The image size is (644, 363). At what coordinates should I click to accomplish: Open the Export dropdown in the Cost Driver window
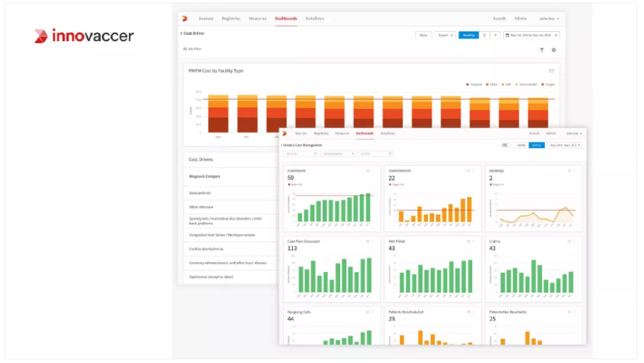[x=445, y=35]
